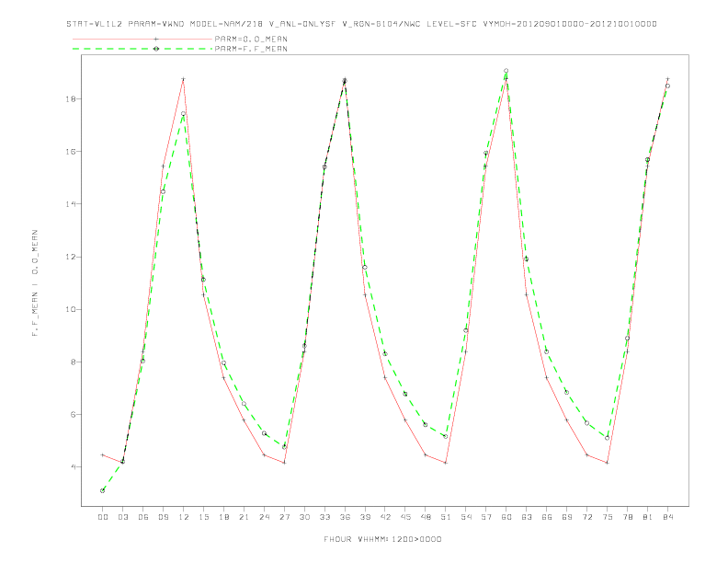This screenshot has width=728, height=563.
Task: Click x-axis forecast hour label 15
Action: (x=203, y=517)
